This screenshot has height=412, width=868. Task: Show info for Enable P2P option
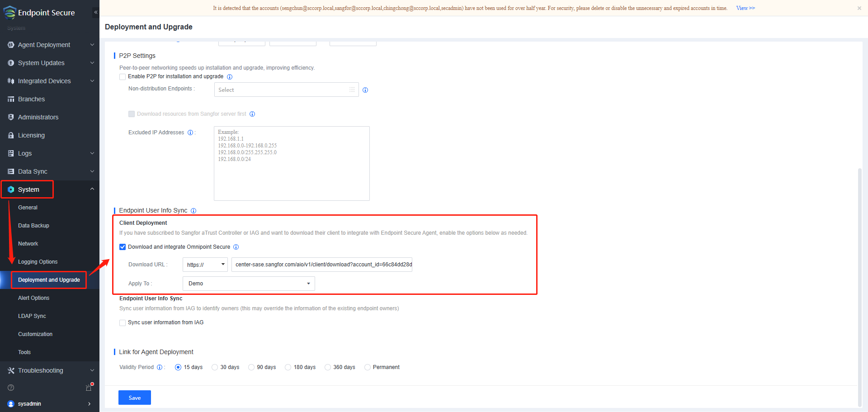[230, 77]
